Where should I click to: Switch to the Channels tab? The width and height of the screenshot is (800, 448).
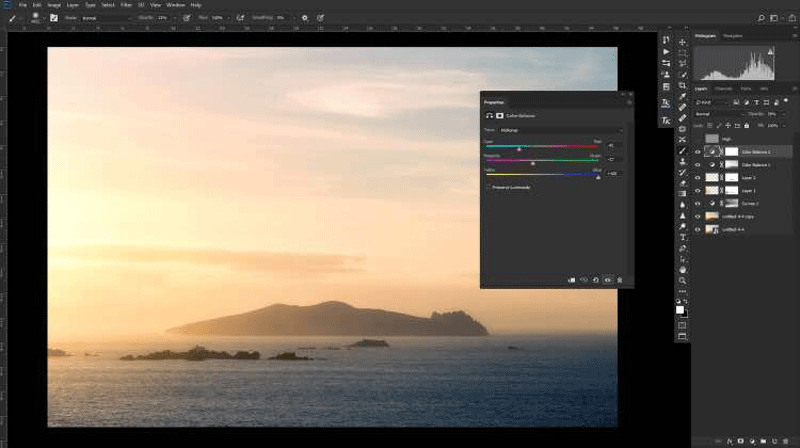(723, 89)
